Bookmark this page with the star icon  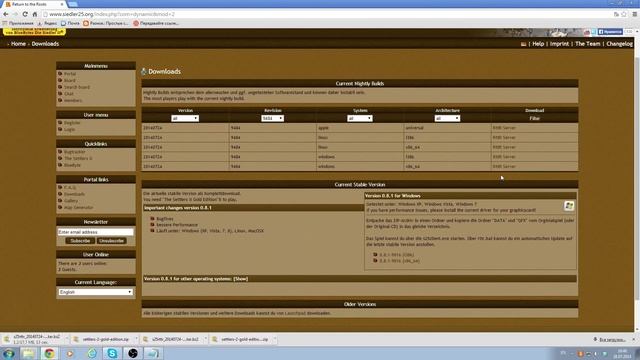tap(624, 14)
